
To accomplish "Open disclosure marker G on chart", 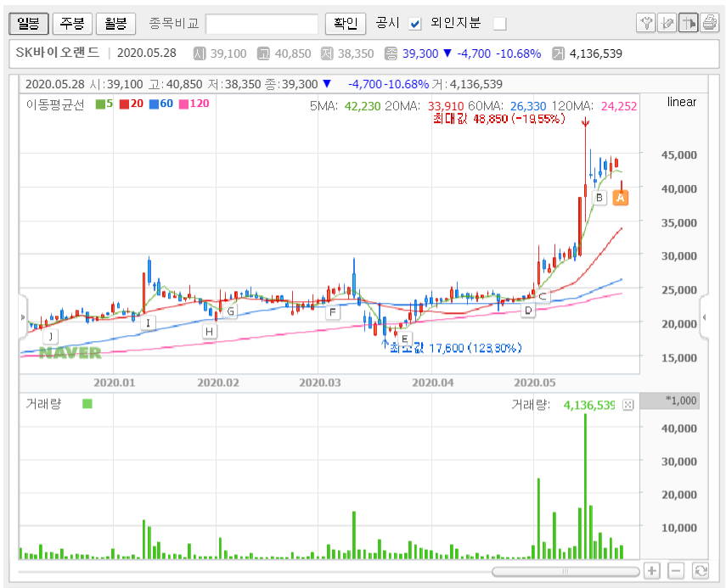I will [230, 311].
